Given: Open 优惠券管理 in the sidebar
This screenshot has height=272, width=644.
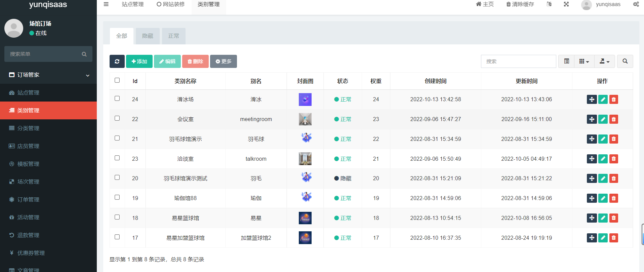Looking at the screenshot, I should pos(48,253).
